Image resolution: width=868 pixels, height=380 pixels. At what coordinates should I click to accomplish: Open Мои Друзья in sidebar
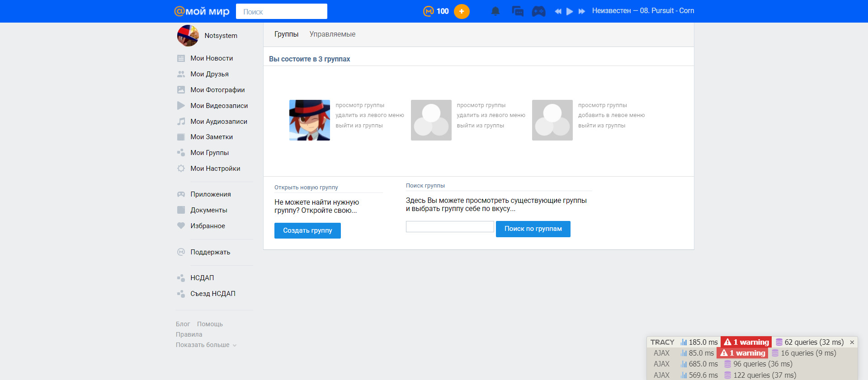point(209,74)
